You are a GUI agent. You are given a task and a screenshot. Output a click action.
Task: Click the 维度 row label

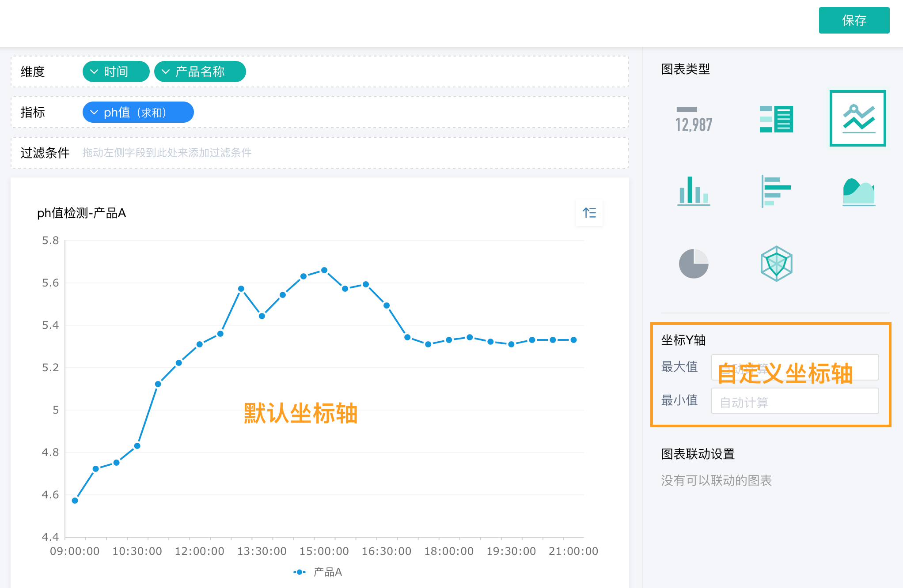(x=33, y=72)
